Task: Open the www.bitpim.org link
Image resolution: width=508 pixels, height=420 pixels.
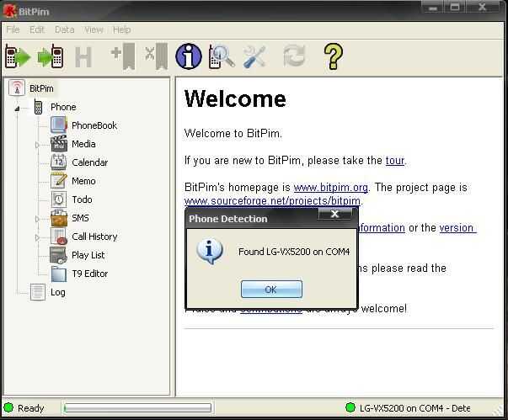Action: pos(330,188)
